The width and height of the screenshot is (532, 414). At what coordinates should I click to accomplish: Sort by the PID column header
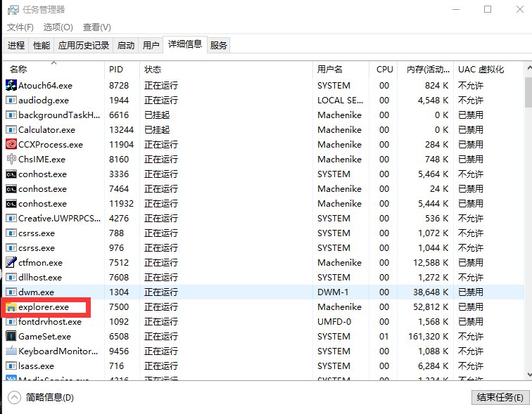pyautogui.click(x=122, y=69)
